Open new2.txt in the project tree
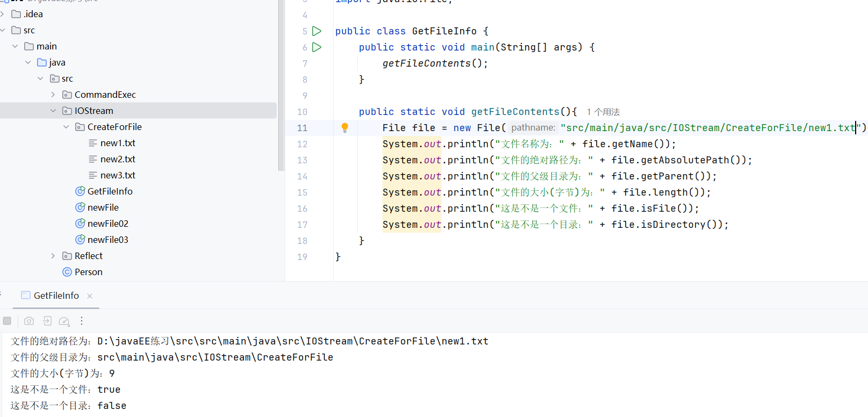 (118, 159)
